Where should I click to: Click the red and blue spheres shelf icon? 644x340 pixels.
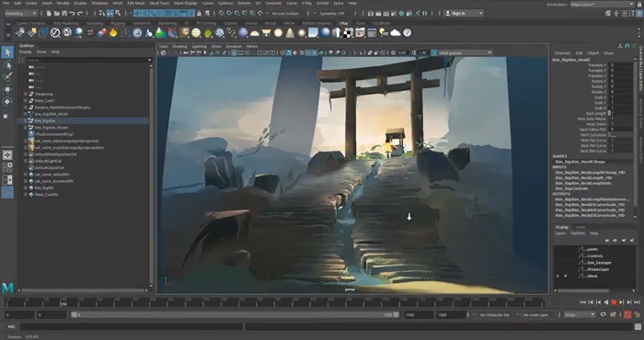[102, 33]
